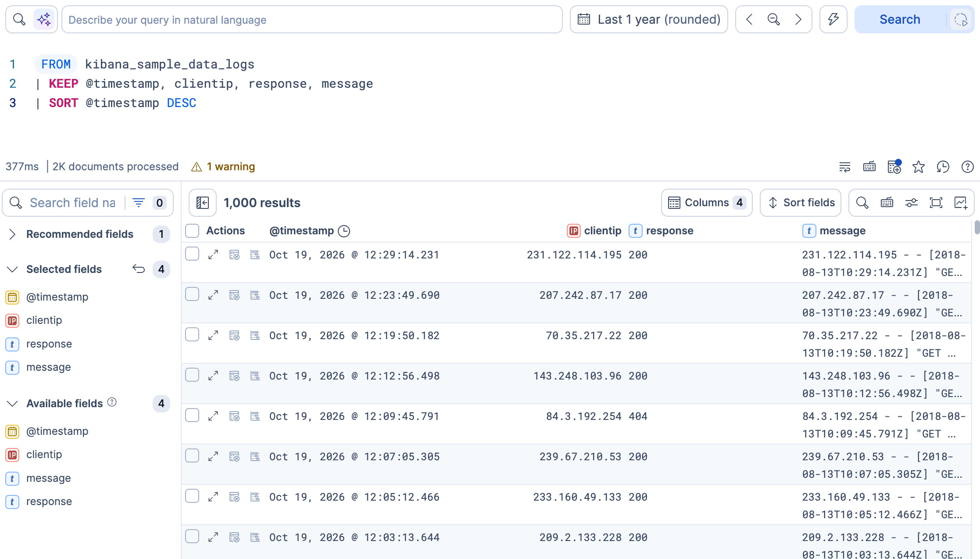Screen dimensions: 980x559
Task: Zoom out the time range
Action: tap(774, 19)
